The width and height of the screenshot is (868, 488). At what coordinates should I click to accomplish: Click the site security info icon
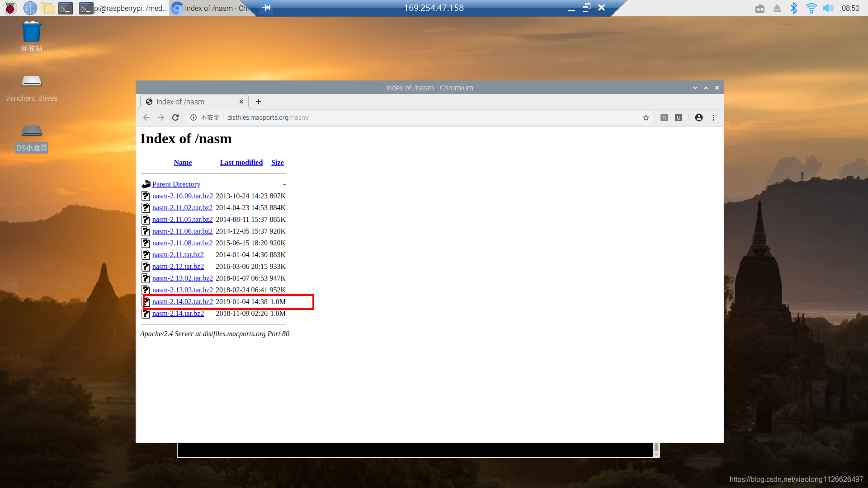coord(193,117)
